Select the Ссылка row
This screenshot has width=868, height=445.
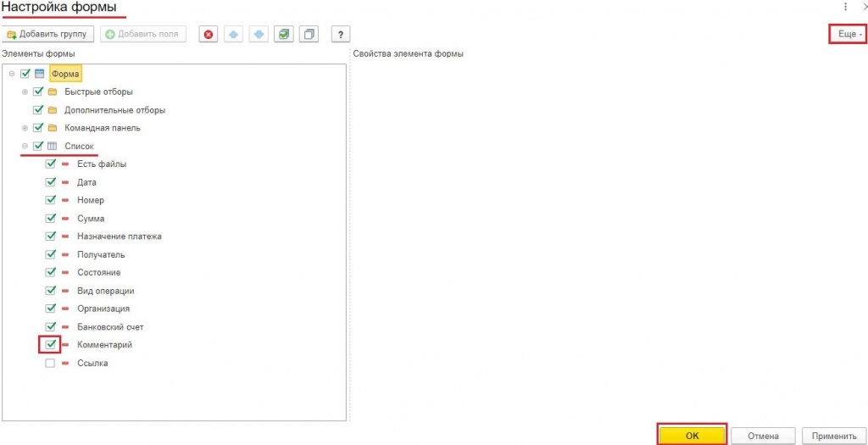tap(92, 363)
